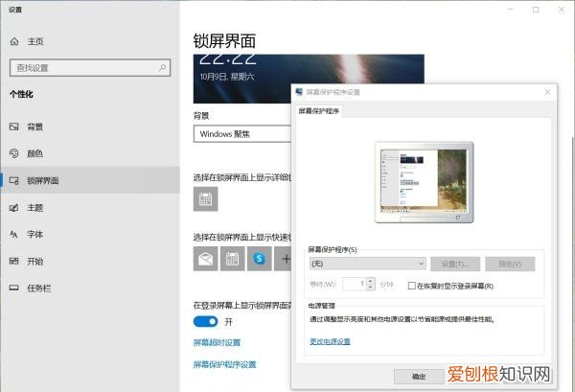Open 屏幕保护程序设置 link
The height and width of the screenshot is (392, 575).
click(x=224, y=364)
